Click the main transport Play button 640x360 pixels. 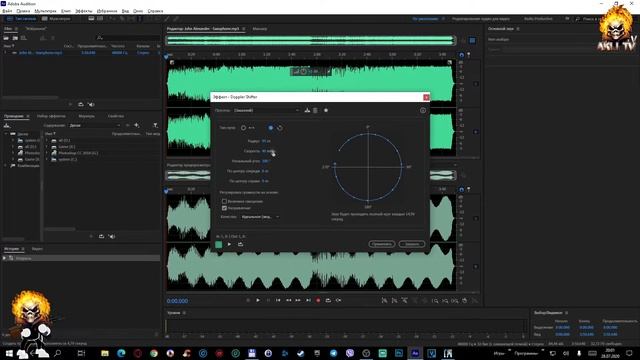coord(258,300)
